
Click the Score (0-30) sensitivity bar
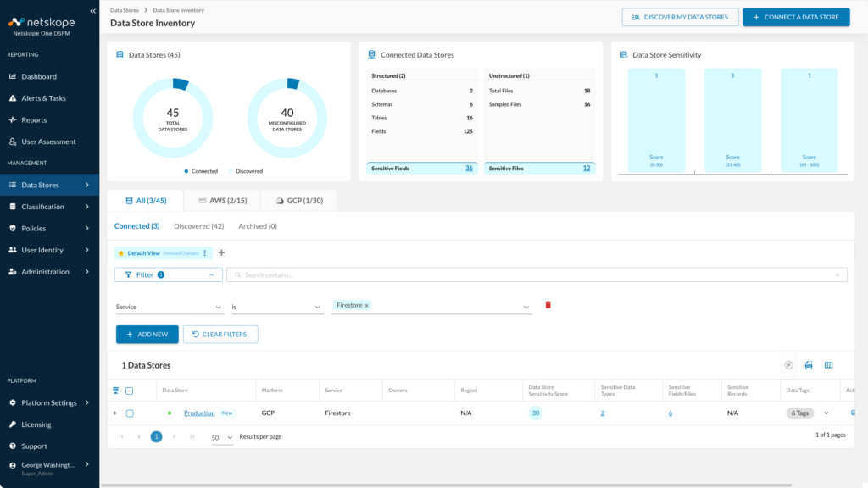(x=657, y=120)
